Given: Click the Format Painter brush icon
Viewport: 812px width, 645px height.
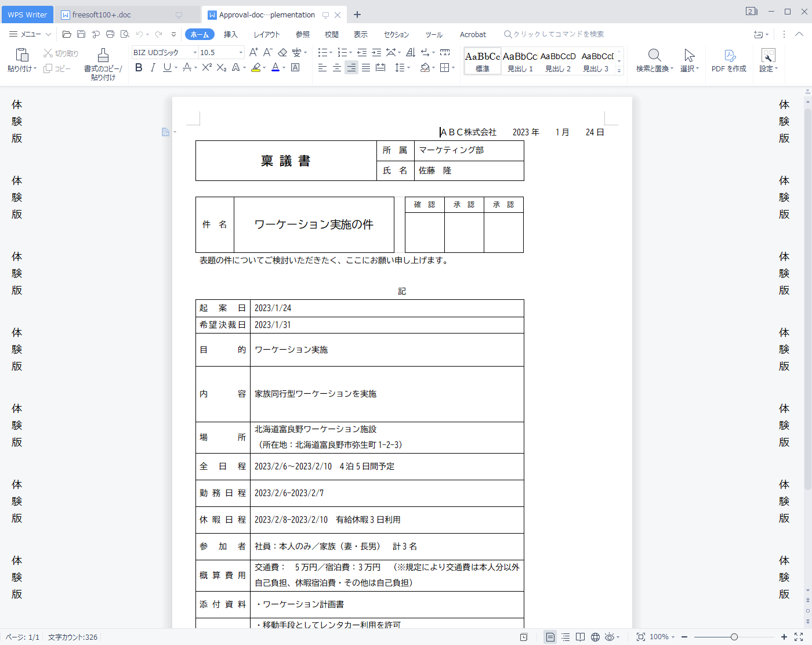Looking at the screenshot, I should point(103,56).
